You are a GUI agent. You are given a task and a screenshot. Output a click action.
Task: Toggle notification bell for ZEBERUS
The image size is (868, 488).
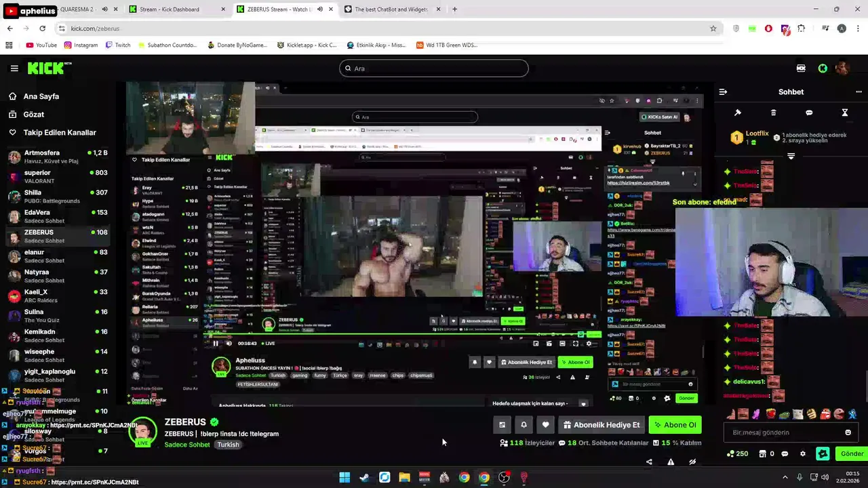pyautogui.click(x=524, y=425)
